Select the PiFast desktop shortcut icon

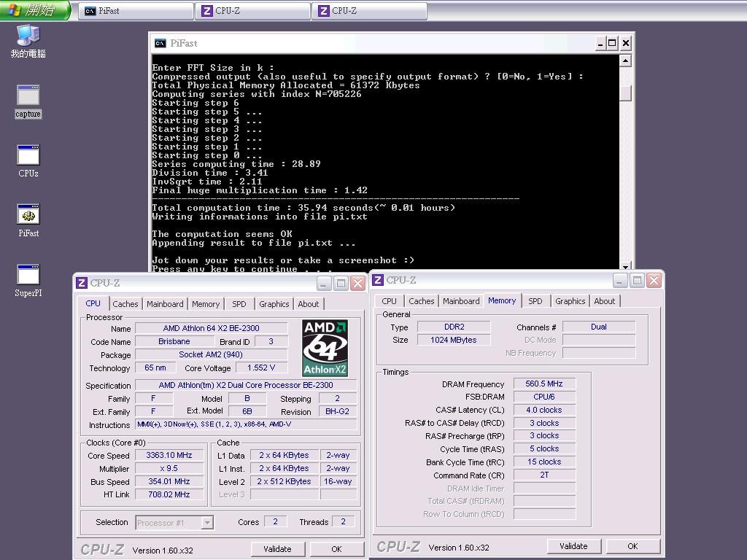[x=28, y=220]
